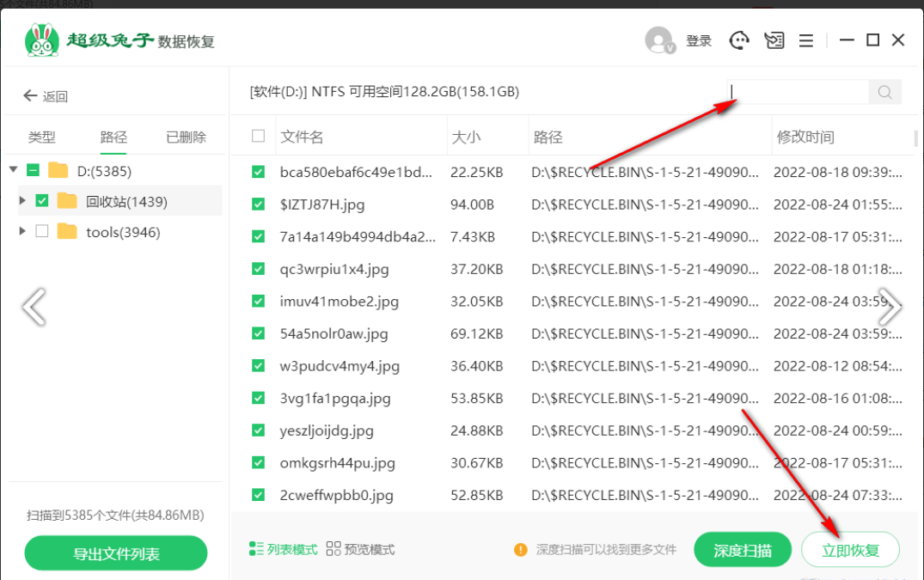The width and height of the screenshot is (924, 580).
Task: Click the preview mode grid icon
Action: [333, 549]
